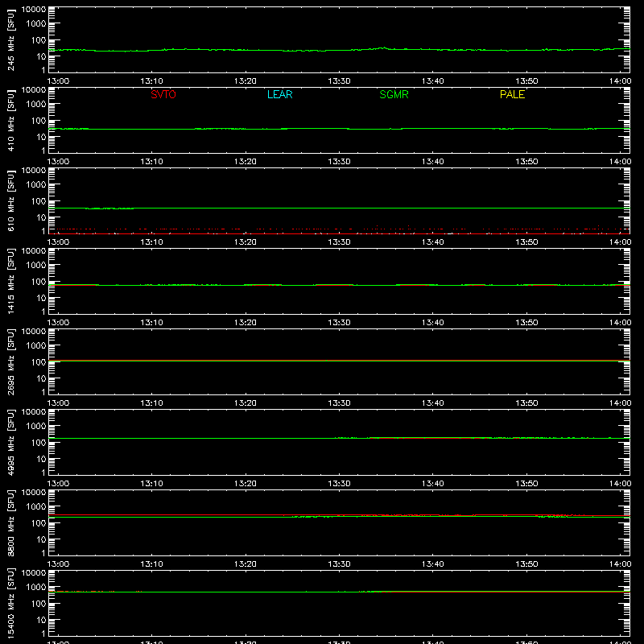644x644 pixels.
Task: Click the green SGMR legend label
Action: point(394,94)
